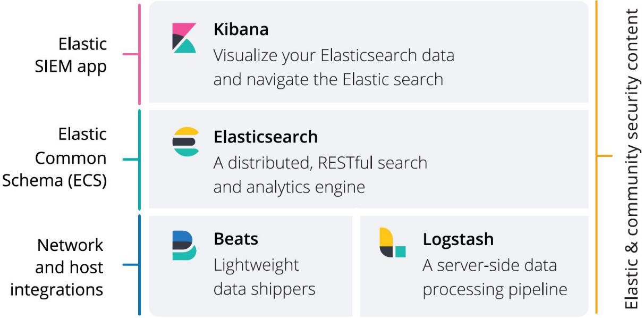Open the Beats heading
644x318 pixels.
tap(235, 239)
